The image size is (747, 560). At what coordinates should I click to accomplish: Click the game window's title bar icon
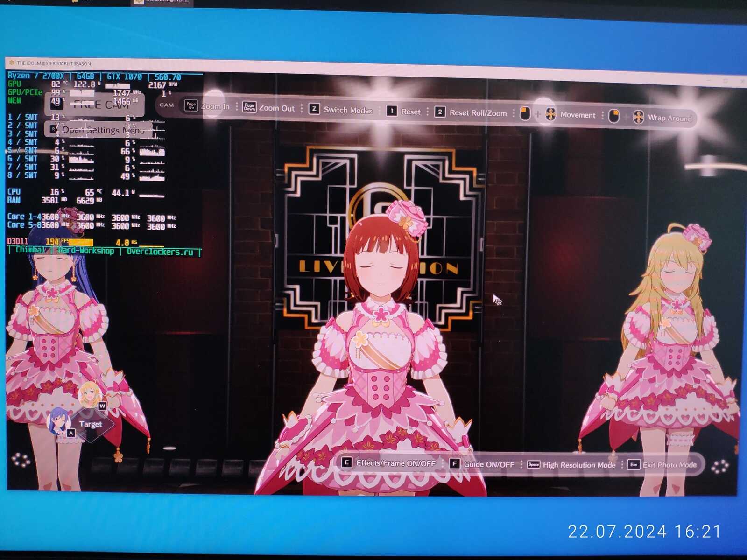coord(12,63)
